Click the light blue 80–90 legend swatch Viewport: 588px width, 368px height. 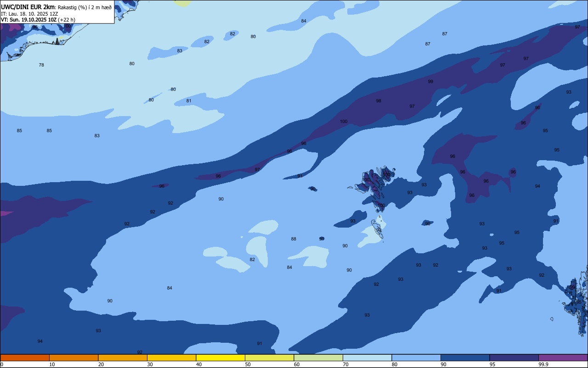pos(416,357)
